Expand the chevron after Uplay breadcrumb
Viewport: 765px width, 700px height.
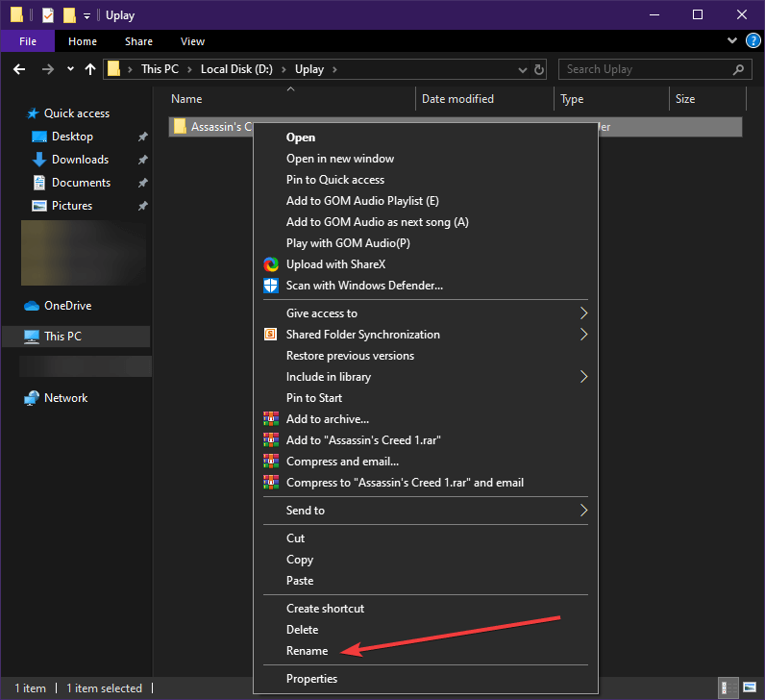point(334,70)
